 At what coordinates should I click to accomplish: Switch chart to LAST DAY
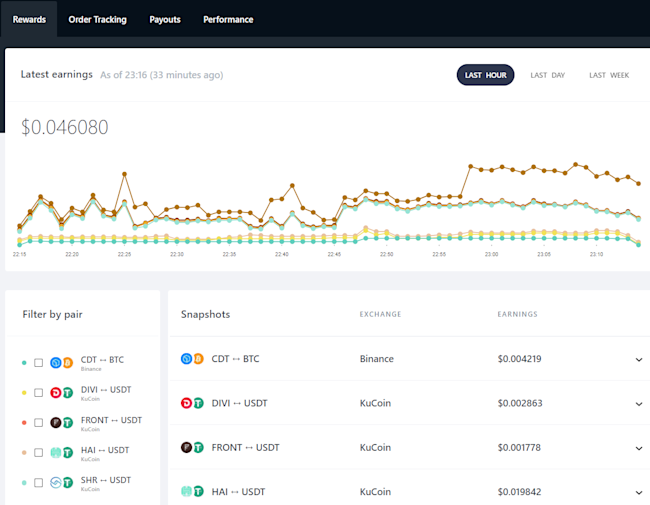click(547, 75)
